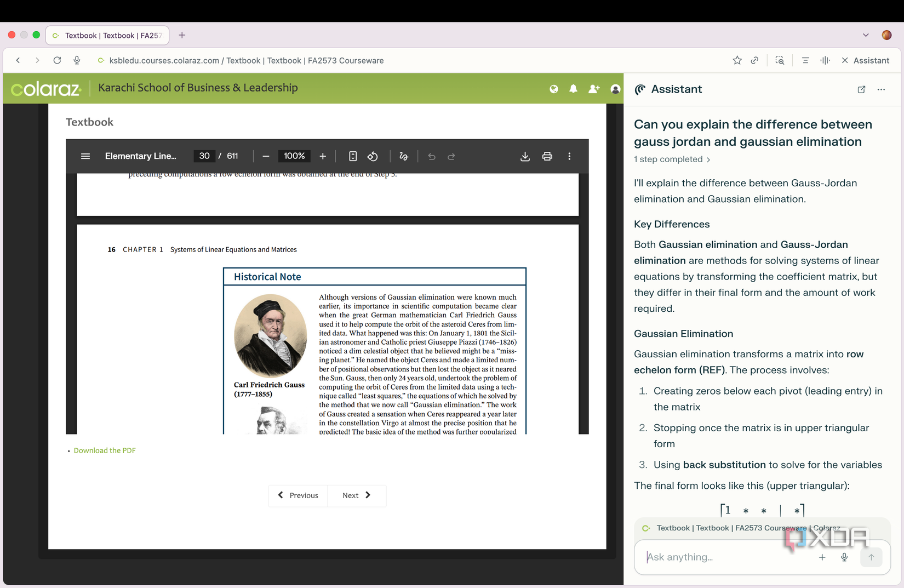This screenshot has width=904, height=588.
Task: Open Assistant in a new window icon
Action: coord(861,89)
